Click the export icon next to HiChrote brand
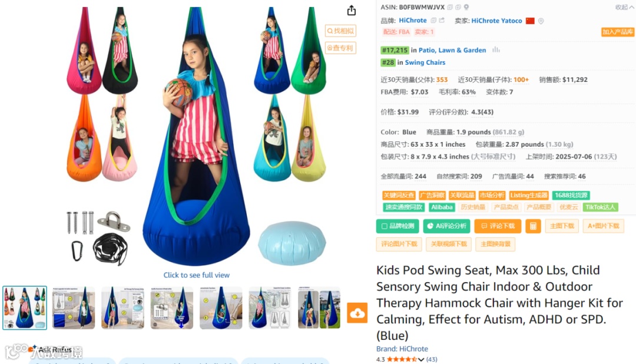 click(442, 20)
